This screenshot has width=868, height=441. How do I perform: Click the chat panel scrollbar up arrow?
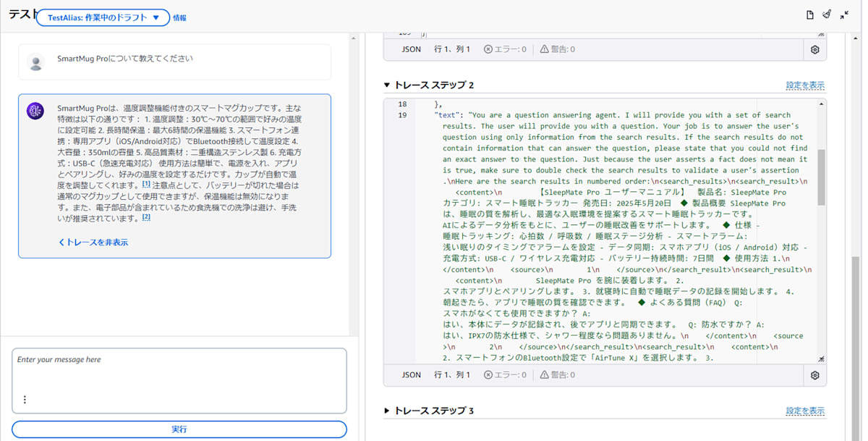pyautogui.click(x=354, y=38)
